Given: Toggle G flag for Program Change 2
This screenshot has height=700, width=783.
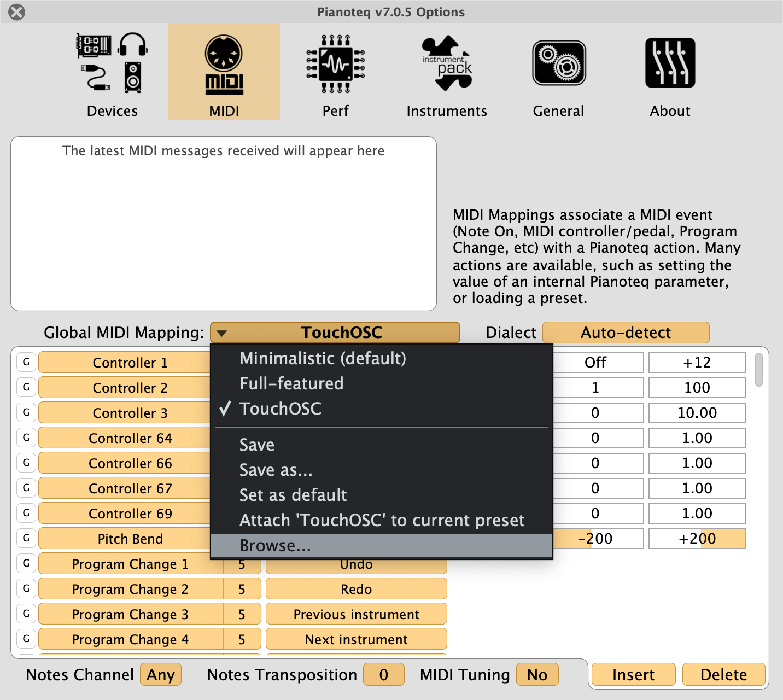Looking at the screenshot, I should click(26, 588).
